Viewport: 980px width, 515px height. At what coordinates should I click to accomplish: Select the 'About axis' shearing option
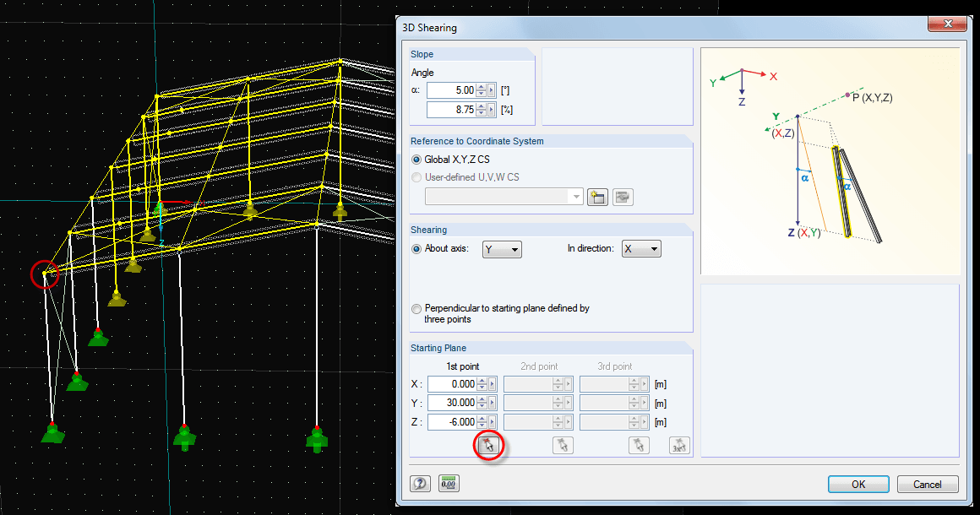coord(416,247)
